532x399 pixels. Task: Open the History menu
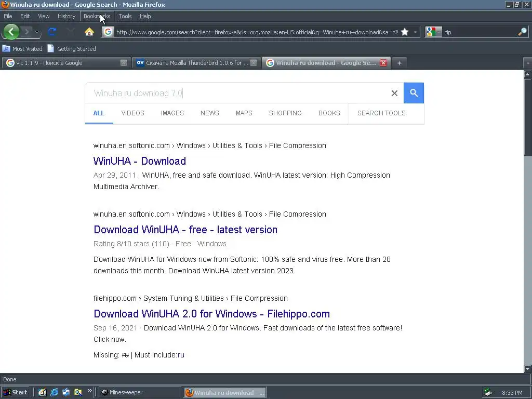pyautogui.click(x=66, y=16)
